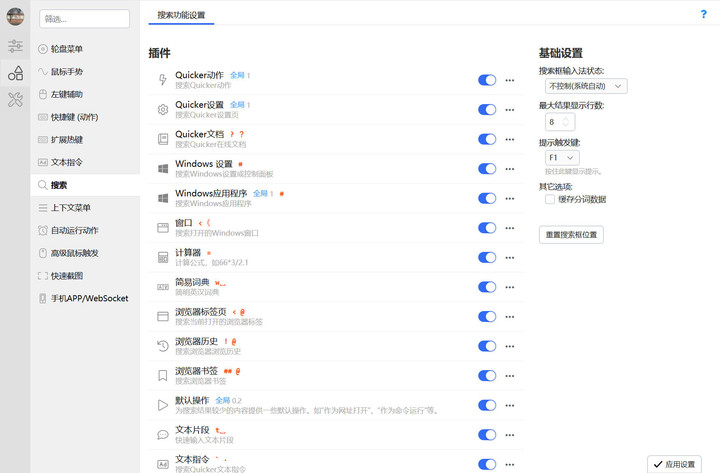Click the gear icon for Quicker设置
The width and height of the screenshot is (720, 473).
(163, 110)
